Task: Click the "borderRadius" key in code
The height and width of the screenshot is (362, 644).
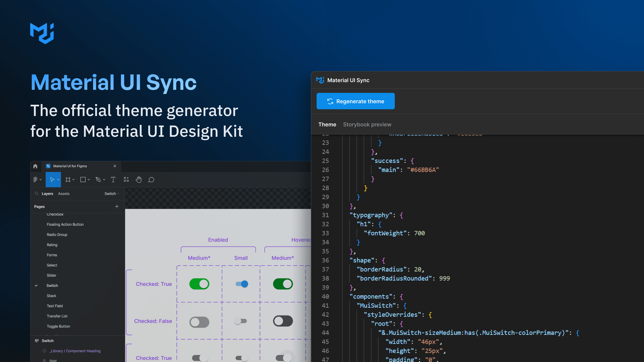Action: coord(382,269)
